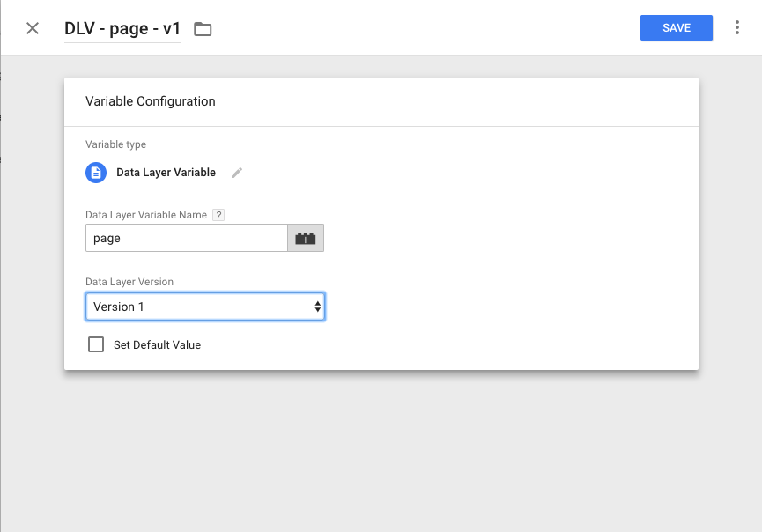Enable the Set Default Value checkbox
Image resolution: width=762 pixels, height=532 pixels.
[x=96, y=344]
